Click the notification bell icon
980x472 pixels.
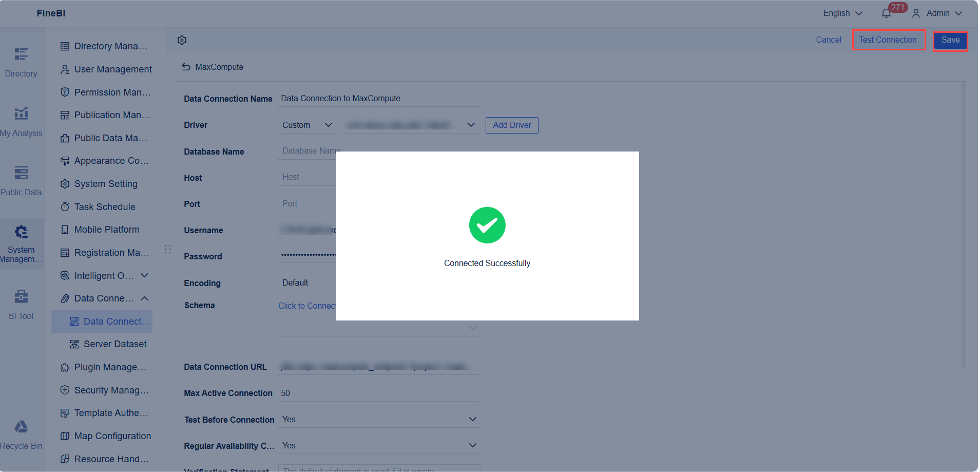tap(886, 13)
